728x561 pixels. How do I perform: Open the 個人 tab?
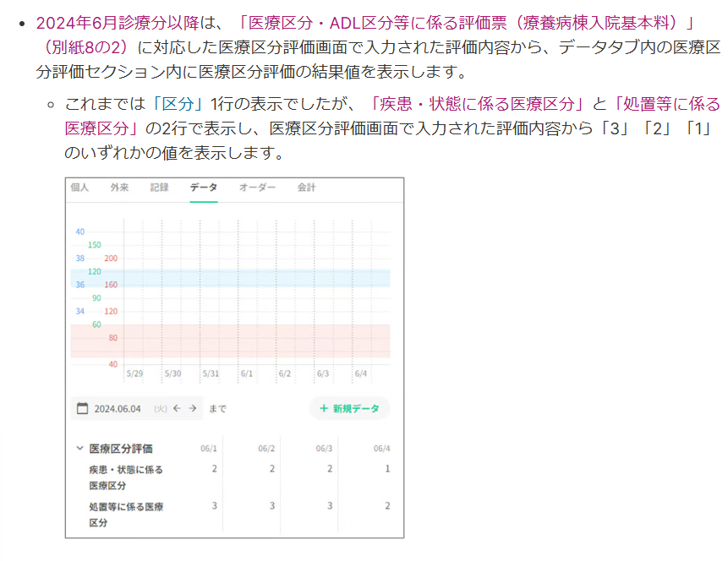pos(79,187)
